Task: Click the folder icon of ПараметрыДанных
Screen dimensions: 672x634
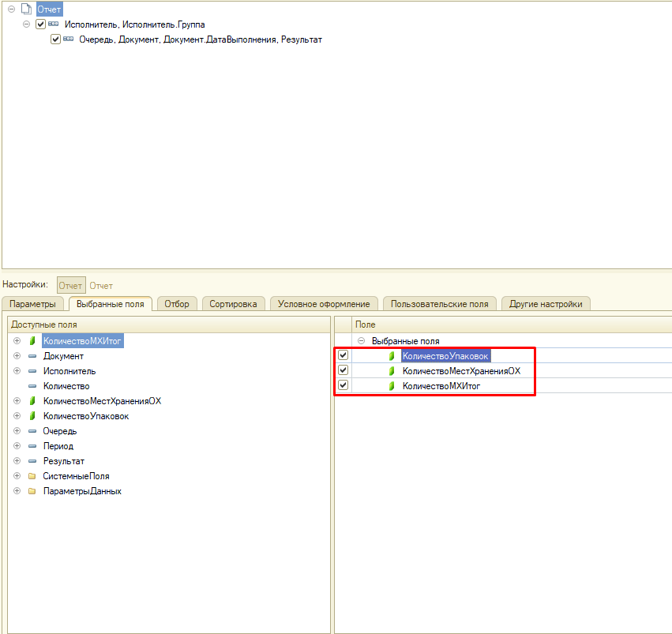Action: [x=32, y=491]
